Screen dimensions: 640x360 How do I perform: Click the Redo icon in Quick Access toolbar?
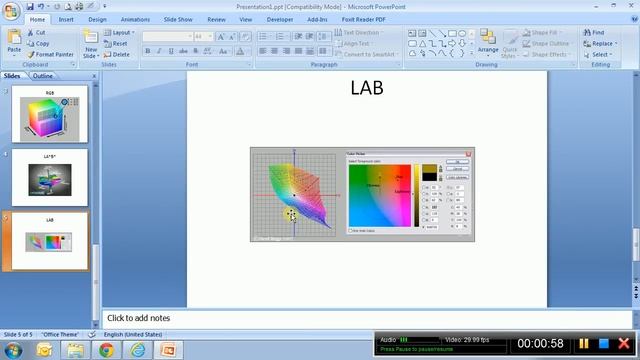pyautogui.click(x=57, y=7)
